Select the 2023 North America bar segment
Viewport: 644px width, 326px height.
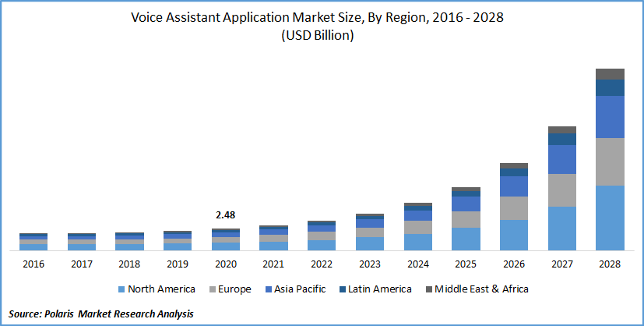coord(370,244)
